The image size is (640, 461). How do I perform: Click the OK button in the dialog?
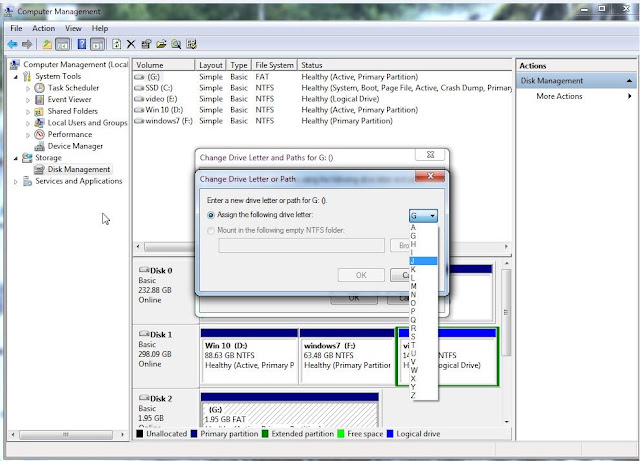pyautogui.click(x=361, y=275)
